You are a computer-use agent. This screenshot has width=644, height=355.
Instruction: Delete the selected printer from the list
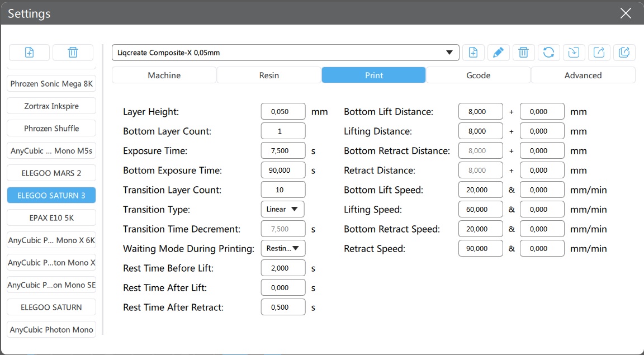73,53
